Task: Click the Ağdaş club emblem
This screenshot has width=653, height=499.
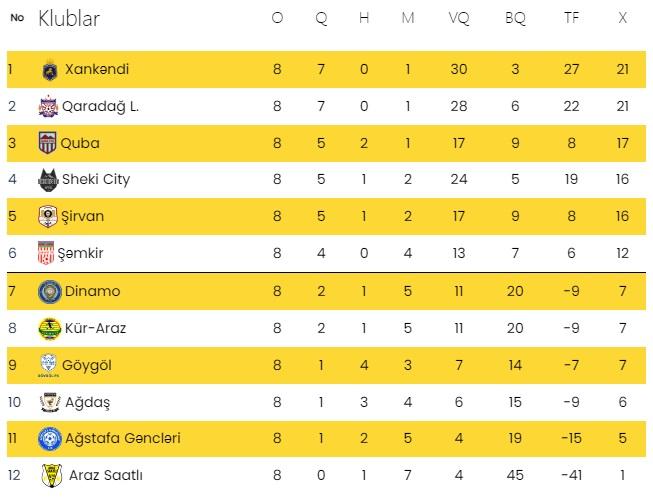Action: (48, 402)
